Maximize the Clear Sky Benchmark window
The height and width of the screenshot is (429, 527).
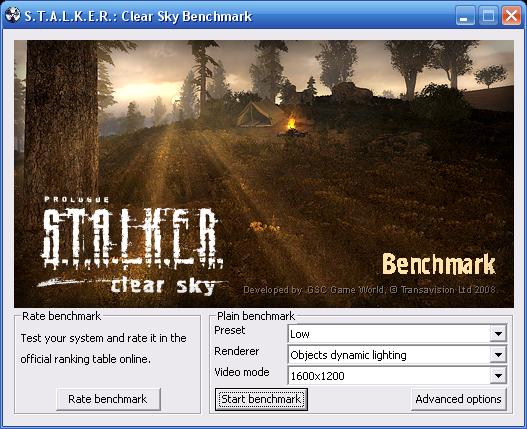(x=488, y=16)
